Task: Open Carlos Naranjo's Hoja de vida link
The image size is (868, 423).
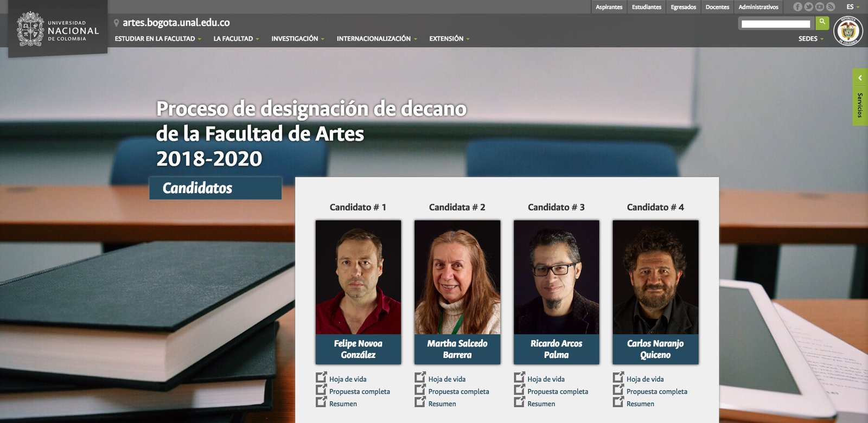Action: [x=645, y=379]
